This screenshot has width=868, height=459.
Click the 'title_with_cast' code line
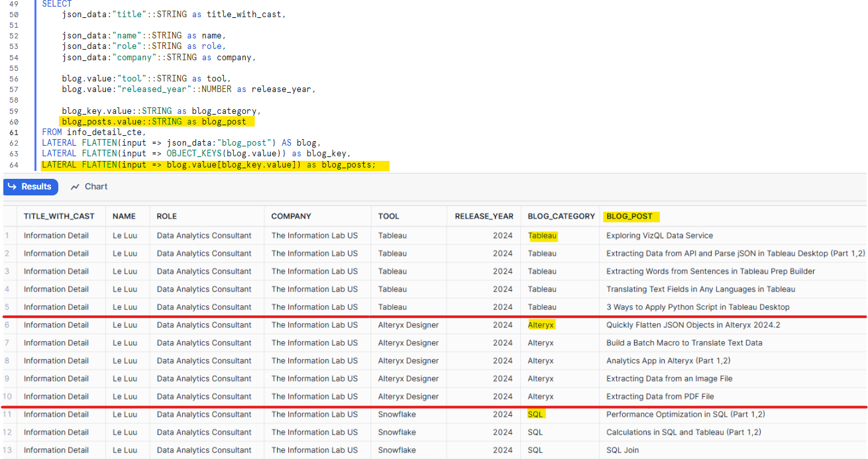[174, 14]
